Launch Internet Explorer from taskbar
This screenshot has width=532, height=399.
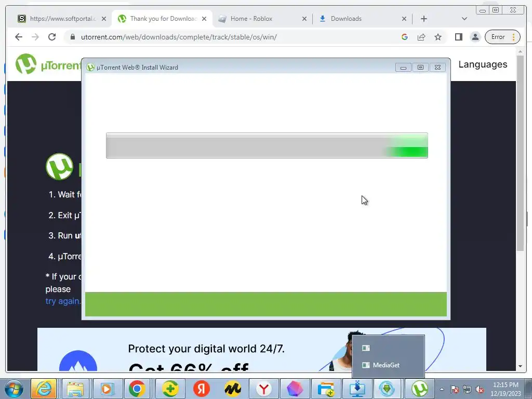point(44,389)
